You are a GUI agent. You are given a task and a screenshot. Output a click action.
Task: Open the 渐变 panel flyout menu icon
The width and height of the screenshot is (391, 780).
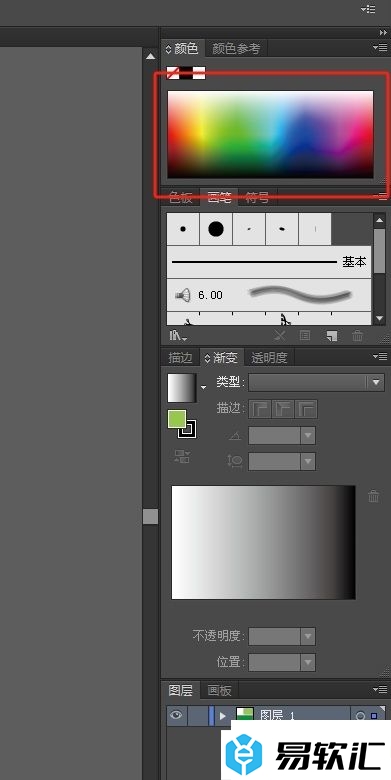[380, 356]
